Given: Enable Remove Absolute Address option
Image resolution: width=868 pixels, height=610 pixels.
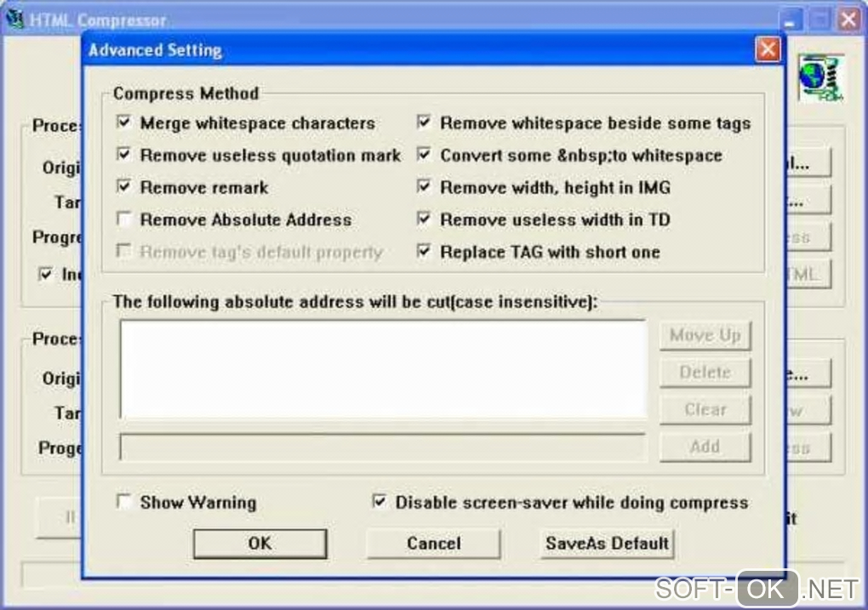Looking at the screenshot, I should pyautogui.click(x=124, y=219).
